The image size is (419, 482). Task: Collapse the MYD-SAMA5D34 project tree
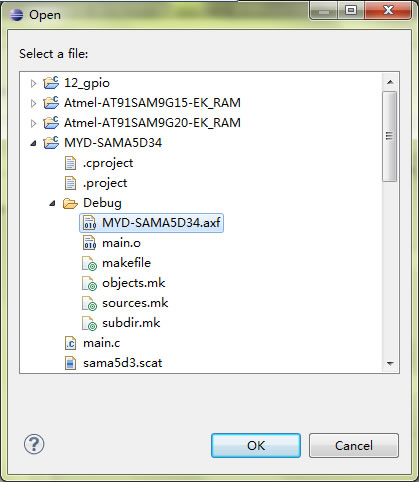click(x=33, y=144)
